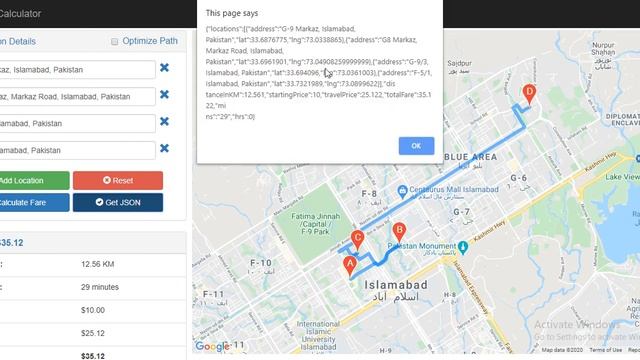Focus the Markaz Road, Islamabad input field
The height and width of the screenshot is (360, 640).
point(77,97)
